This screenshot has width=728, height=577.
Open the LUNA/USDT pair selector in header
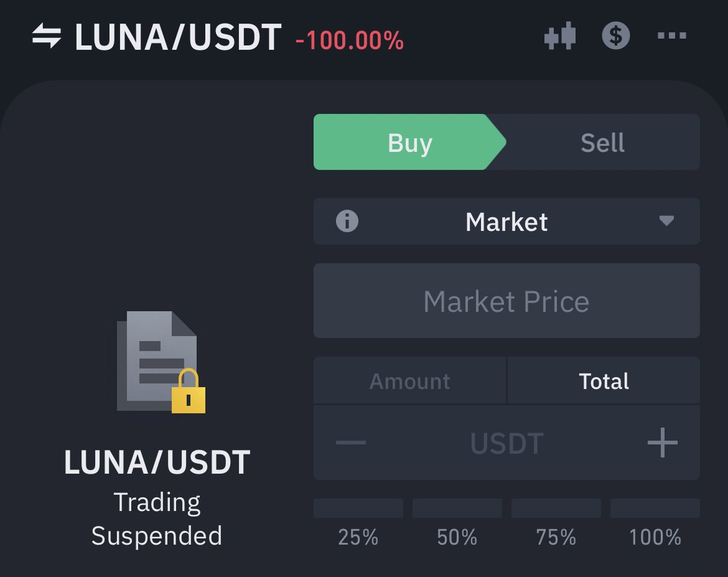[178, 37]
